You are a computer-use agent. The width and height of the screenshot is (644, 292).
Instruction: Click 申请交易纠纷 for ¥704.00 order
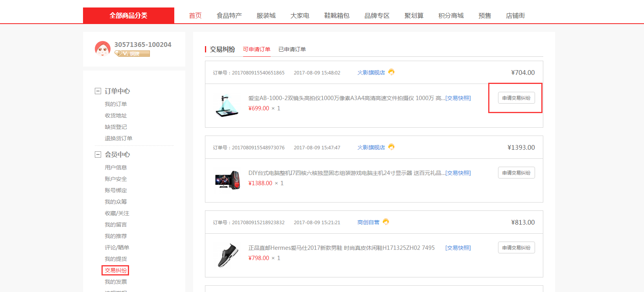pyautogui.click(x=516, y=98)
